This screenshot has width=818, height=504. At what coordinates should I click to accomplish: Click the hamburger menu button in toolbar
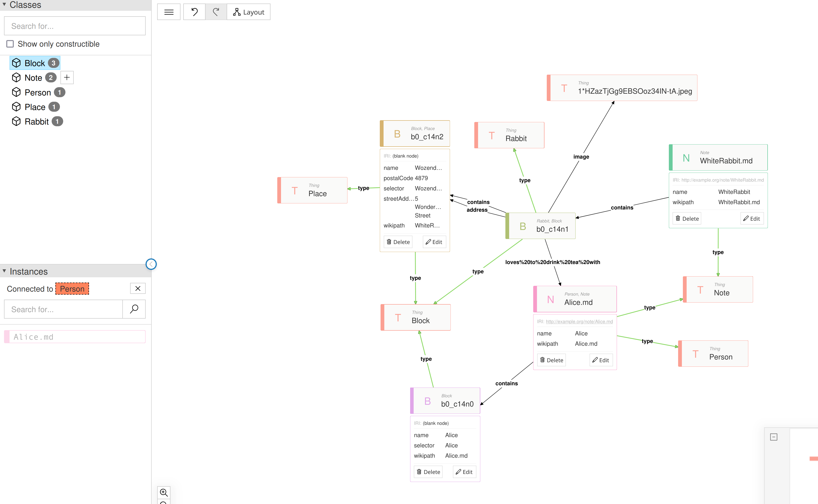click(169, 12)
